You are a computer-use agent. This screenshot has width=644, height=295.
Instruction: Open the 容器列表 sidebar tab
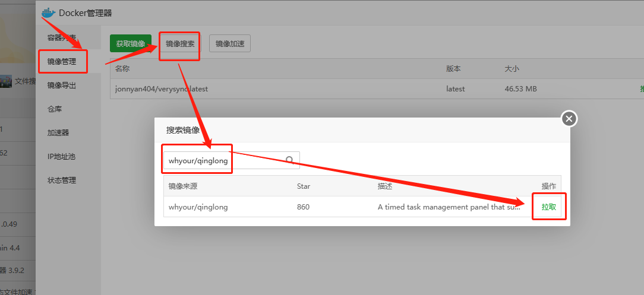coord(62,37)
